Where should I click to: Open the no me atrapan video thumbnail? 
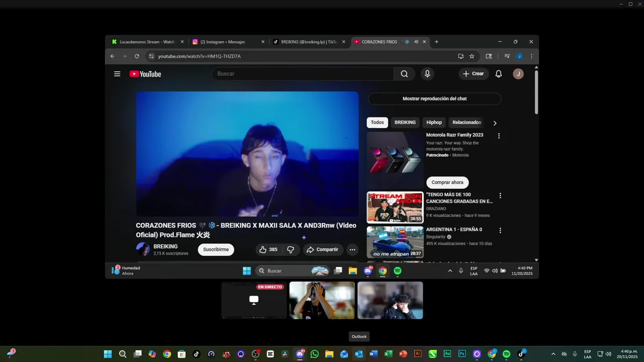(x=395, y=242)
